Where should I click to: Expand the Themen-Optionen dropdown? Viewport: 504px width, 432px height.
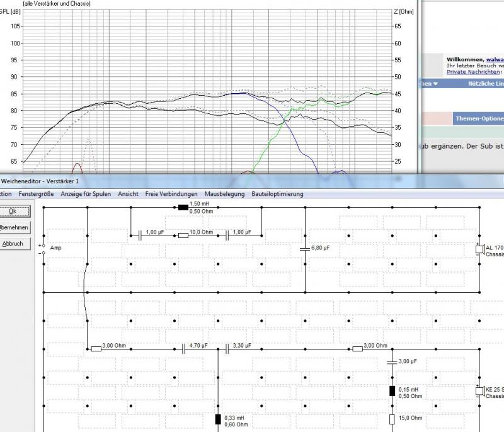pos(479,118)
